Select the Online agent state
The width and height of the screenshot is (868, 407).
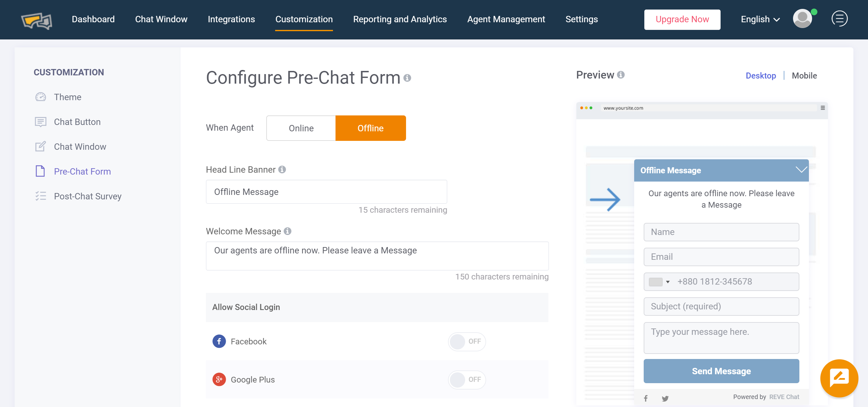[x=301, y=128]
